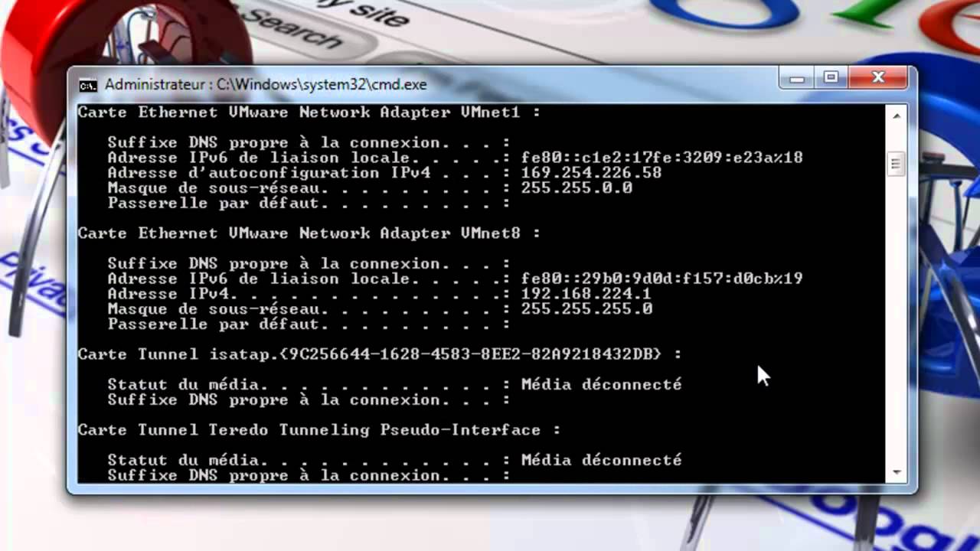Click the vertical scrollbar thumb

tap(897, 163)
